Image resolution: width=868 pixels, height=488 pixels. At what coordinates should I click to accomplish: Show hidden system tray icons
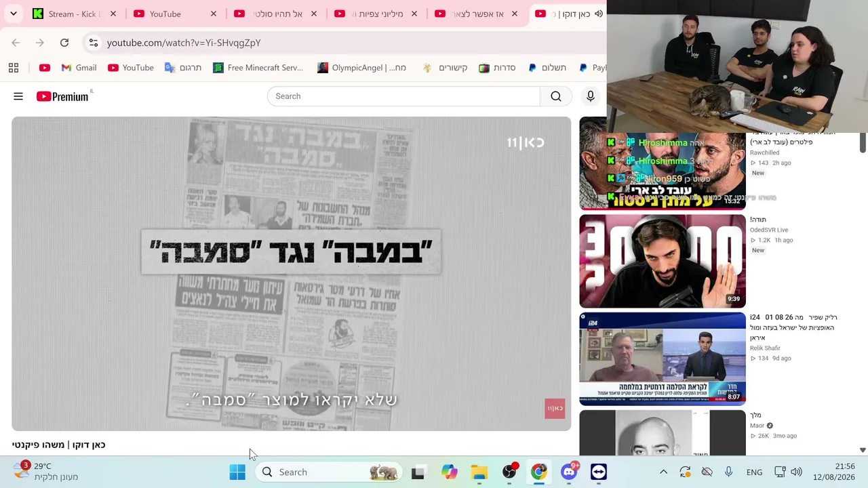tap(663, 472)
